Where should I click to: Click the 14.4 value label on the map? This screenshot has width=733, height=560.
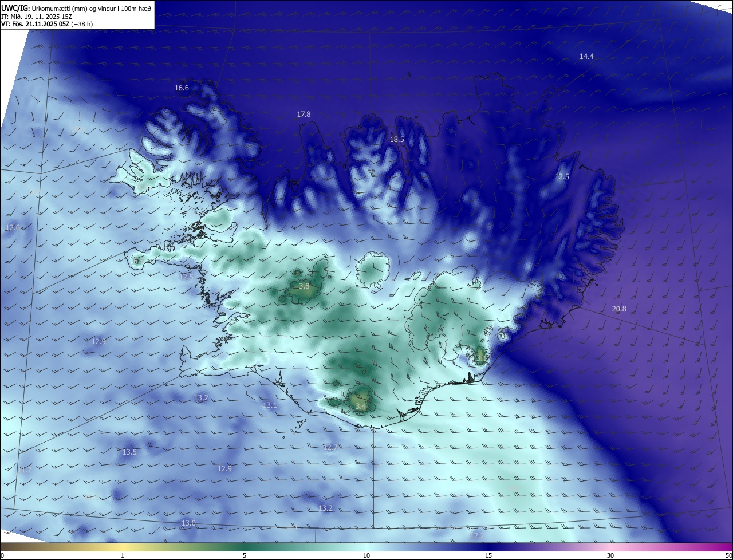[x=586, y=56]
